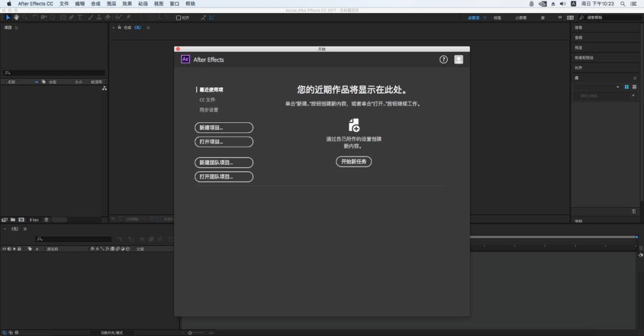
Task: Click the new document icon in Start window
Action: pos(354,125)
